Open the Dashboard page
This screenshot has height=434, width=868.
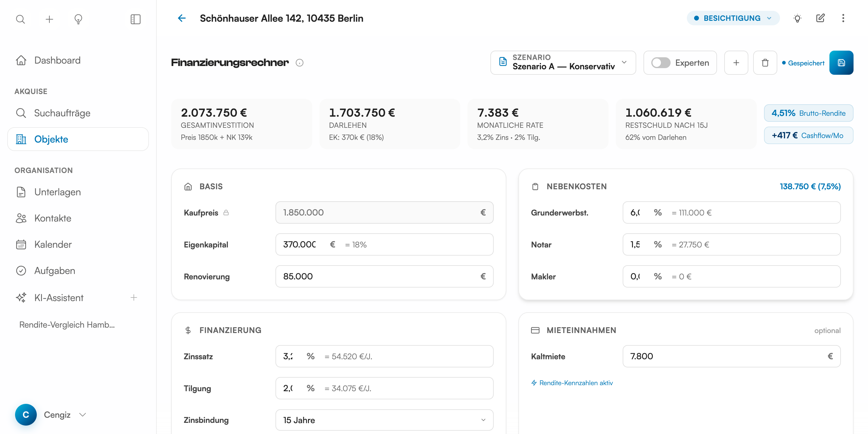[x=57, y=60]
